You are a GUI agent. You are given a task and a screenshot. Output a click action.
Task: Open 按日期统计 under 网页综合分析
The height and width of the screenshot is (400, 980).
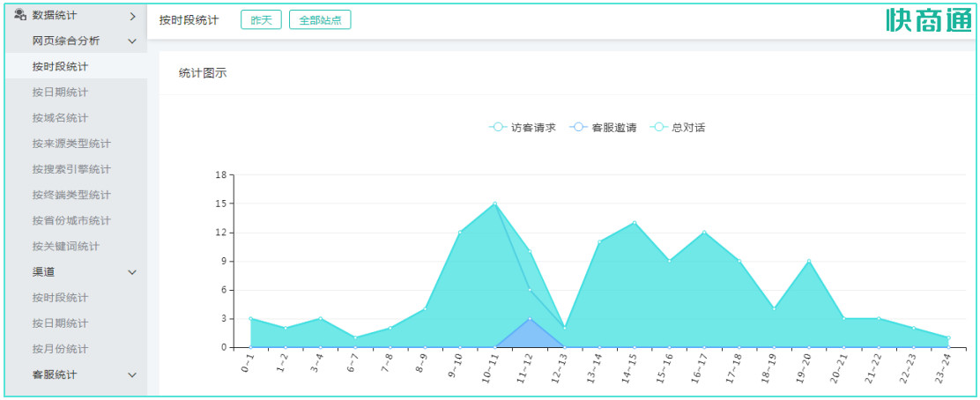click(x=60, y=93)
